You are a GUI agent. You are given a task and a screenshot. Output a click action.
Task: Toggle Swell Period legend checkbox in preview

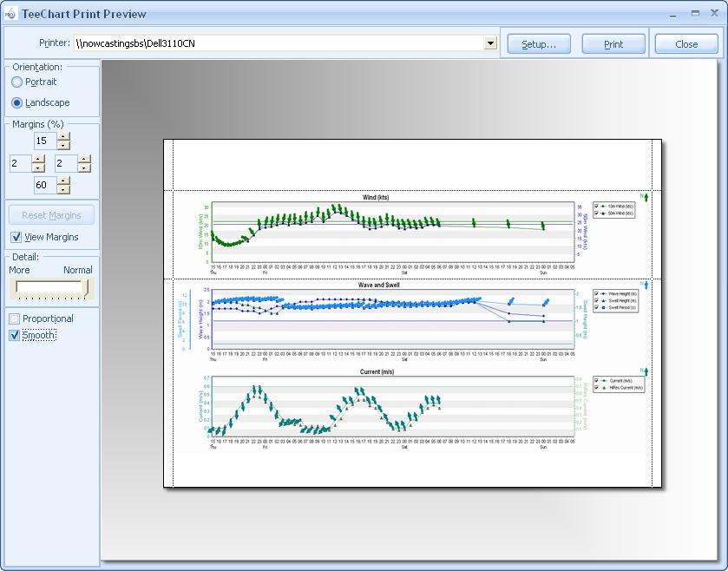pyautogui.click(x=597, y=307)
